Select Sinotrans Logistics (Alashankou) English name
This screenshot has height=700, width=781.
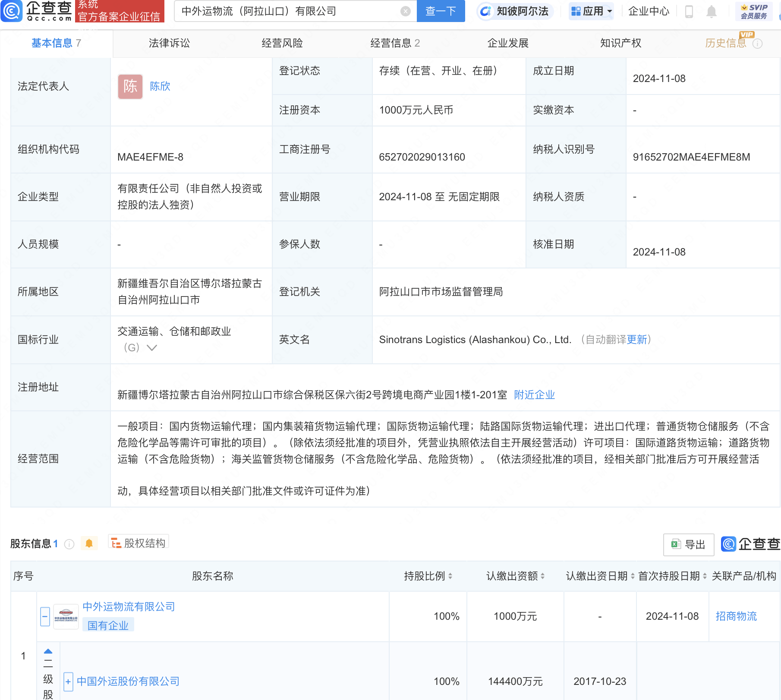pyautogui.click(x=475, y=340)
